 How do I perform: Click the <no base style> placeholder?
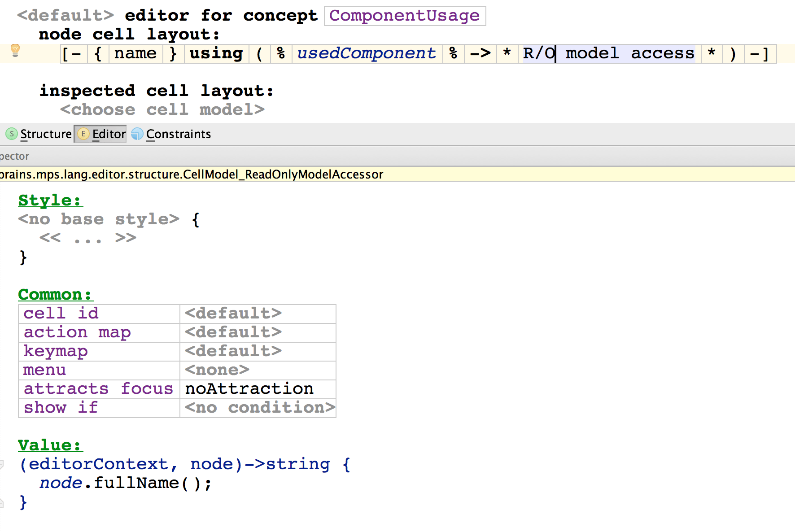pyautogui.click(x=99, y=219)
